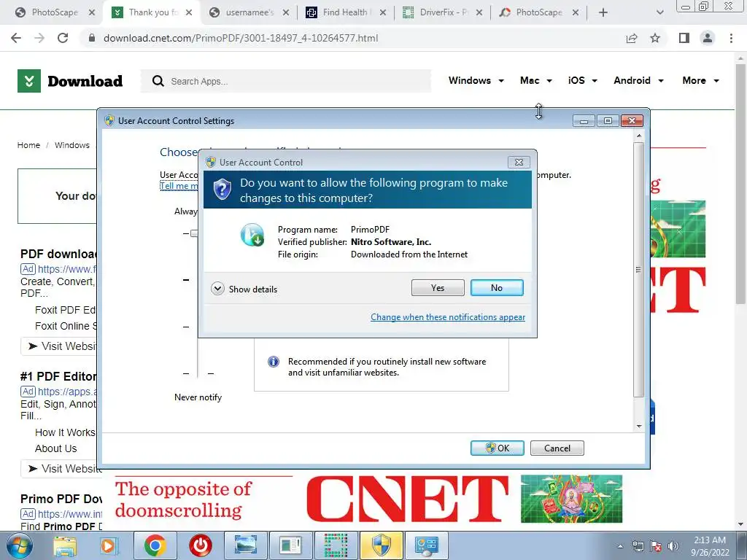Open Windows Explorer from taskbar
The image size is (747, 560).
[x=65, y=545]
